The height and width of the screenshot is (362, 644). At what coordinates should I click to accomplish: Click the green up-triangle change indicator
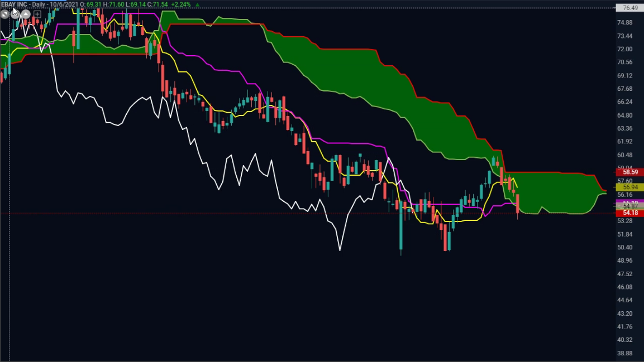(x=198, y=4)
